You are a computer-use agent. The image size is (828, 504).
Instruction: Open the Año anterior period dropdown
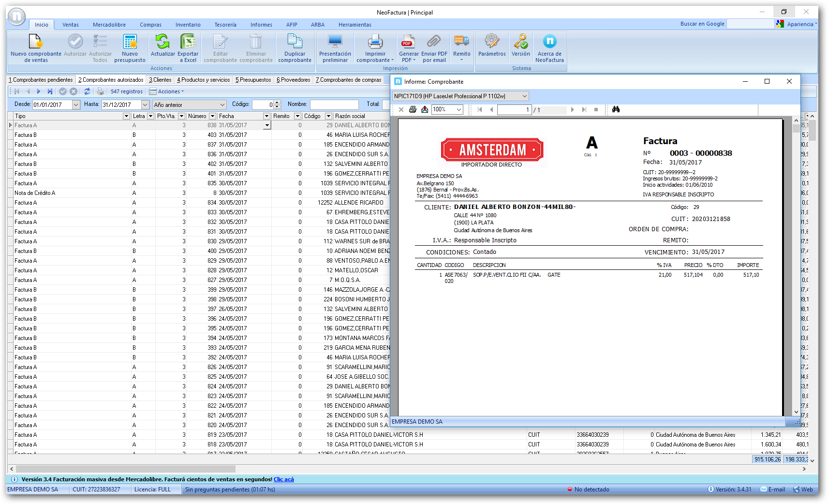coord(222,104)
